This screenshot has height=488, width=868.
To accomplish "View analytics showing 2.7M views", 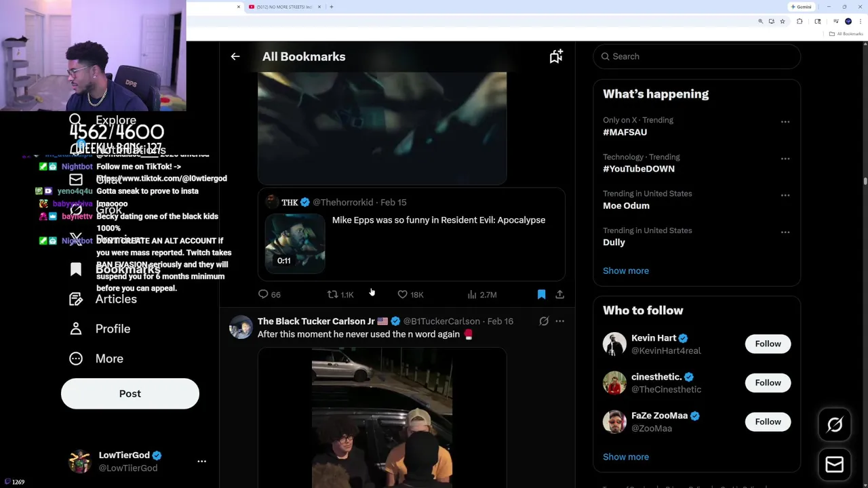I will pyautogui.click(x=482, y=295).
